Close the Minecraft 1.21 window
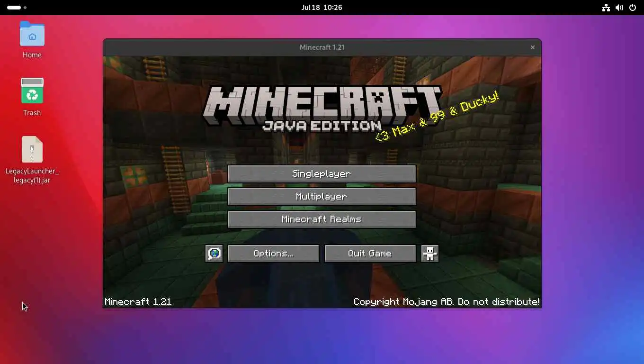Image resolution: width=644 pixels, height=364 pixels. pyautogui.click(x=532, y=47)
